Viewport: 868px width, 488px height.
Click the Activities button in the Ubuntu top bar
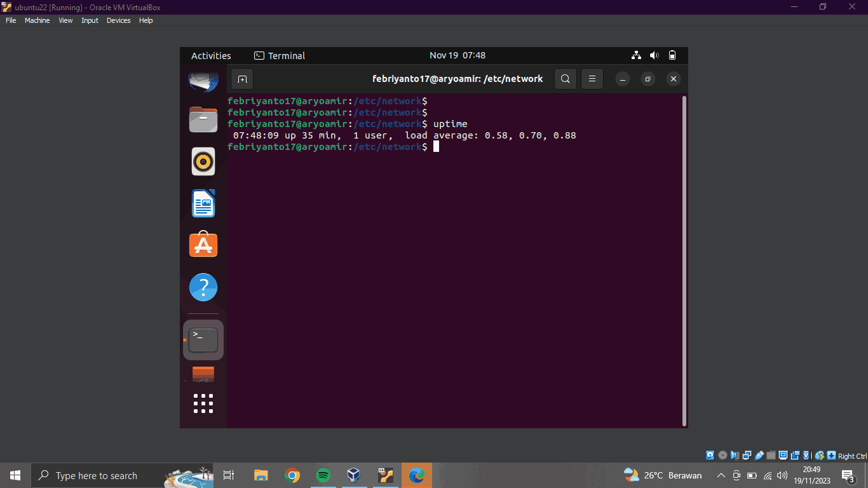point(211,55)
